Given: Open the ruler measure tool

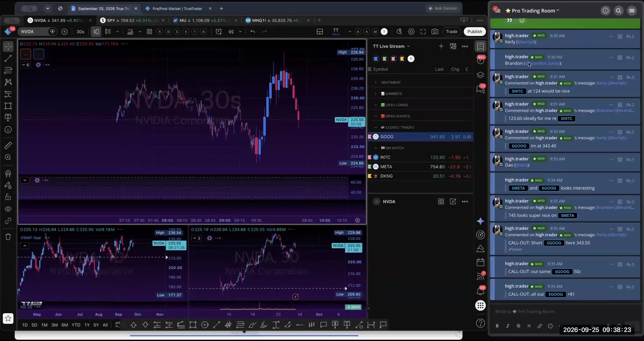Looking at the screenshot, I should [8, 145].
